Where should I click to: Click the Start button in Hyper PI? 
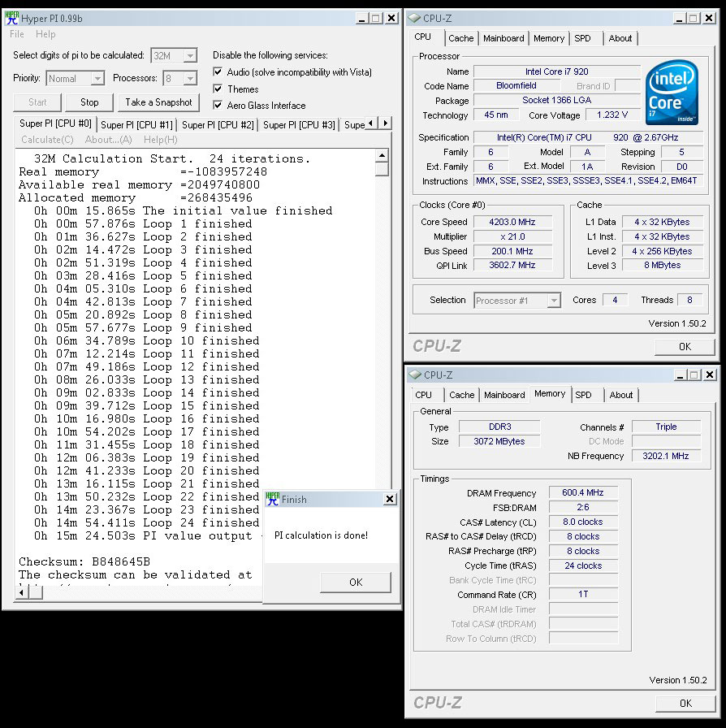tap(37, 102)
